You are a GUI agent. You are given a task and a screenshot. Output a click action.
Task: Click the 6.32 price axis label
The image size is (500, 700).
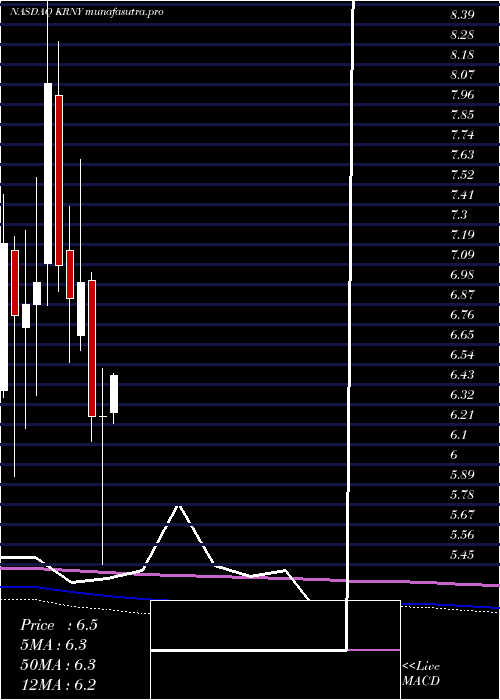tap(462, 395)
